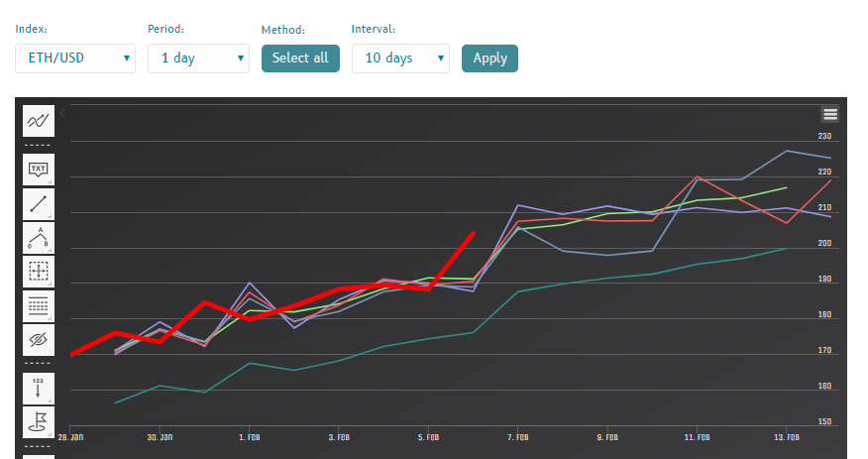Click the 160 price axis label

click(x=824, y=386)
